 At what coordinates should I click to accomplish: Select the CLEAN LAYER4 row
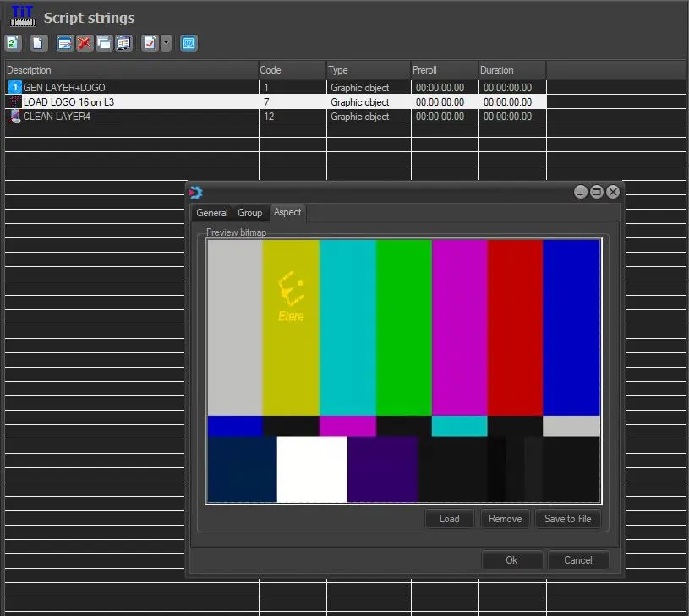(57, 117)
